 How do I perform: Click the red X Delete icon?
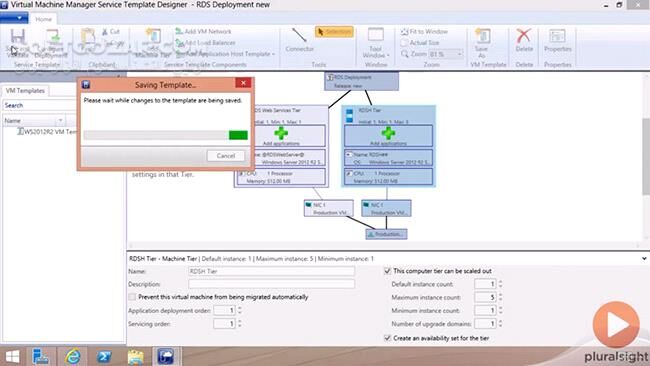(524, 36)
